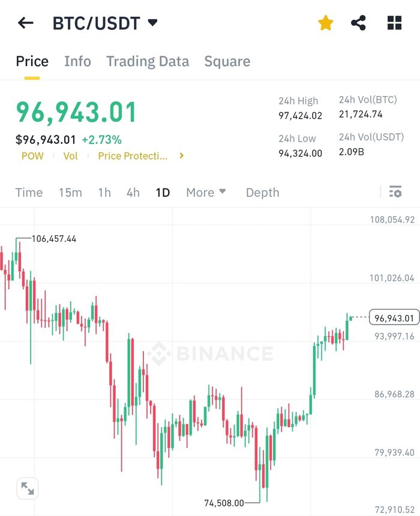This screenshot has height=516, width=420.
Task: Select the 1h chart interval
Action: coord(104,193)
